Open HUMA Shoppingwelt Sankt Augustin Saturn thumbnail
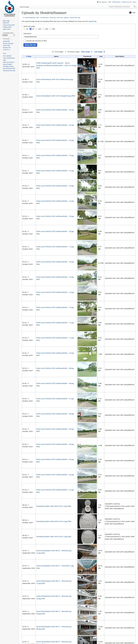 [87, 65]
